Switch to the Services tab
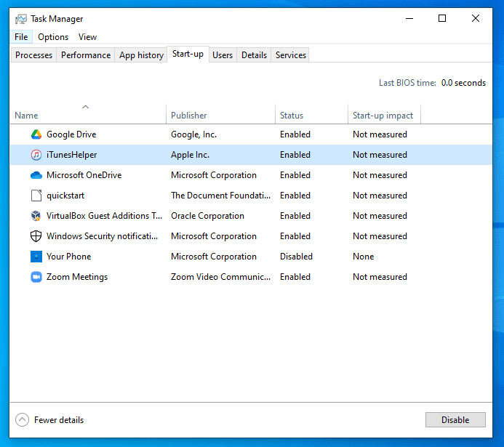The image size is (504, 447). click(291, 55)
